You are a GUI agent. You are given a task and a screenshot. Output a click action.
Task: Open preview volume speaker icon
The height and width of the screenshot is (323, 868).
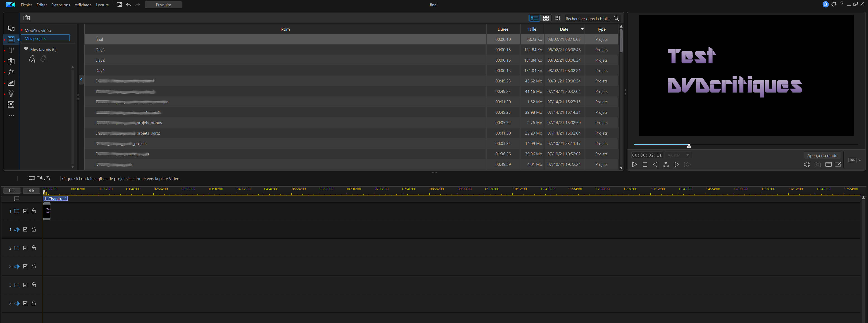pos(807,164)
